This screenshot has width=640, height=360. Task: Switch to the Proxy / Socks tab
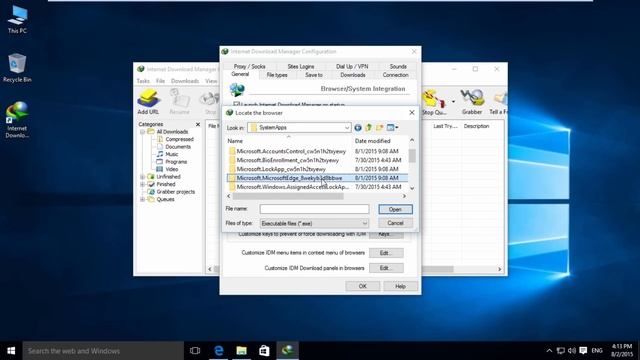(x=249, y=67)
